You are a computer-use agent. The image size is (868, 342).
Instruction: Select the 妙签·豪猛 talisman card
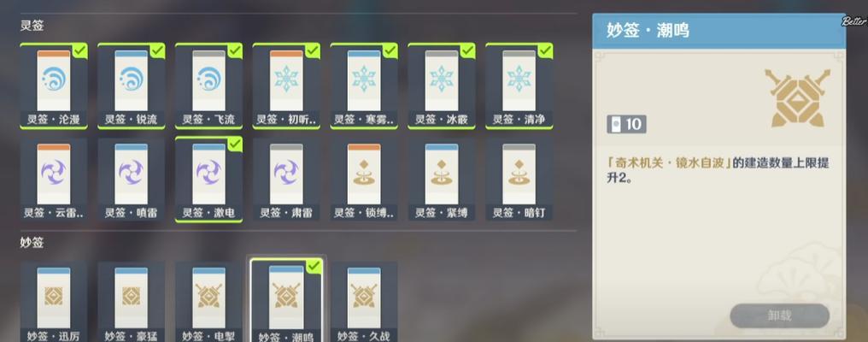tap(132, 302)
